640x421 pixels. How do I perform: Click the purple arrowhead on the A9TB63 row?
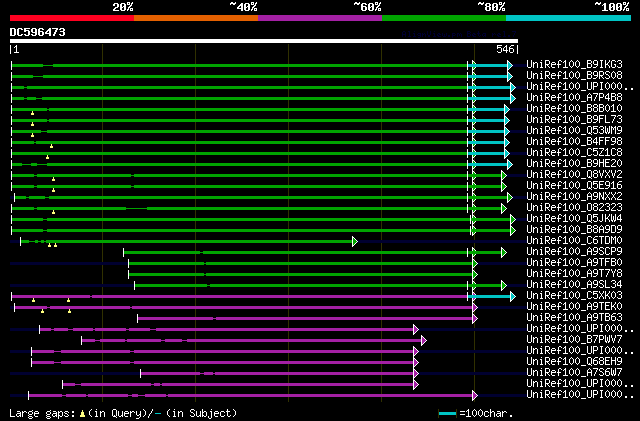tap(475, 319)
